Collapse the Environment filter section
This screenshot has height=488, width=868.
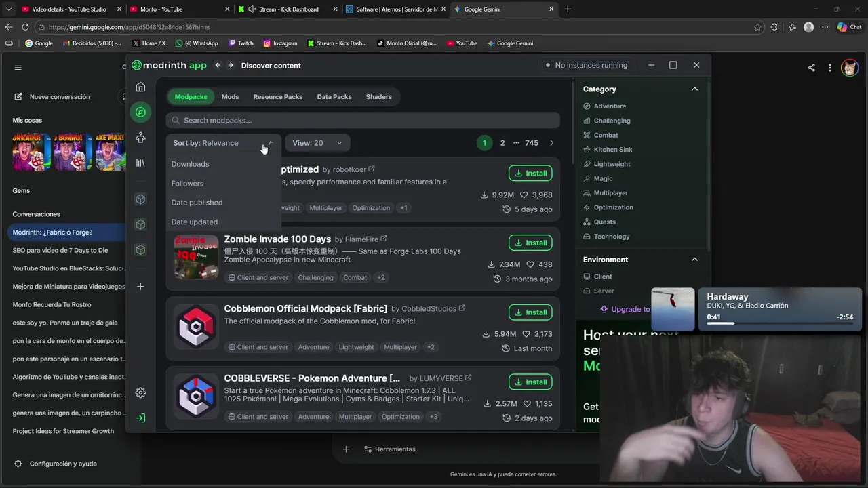[694, 260]
